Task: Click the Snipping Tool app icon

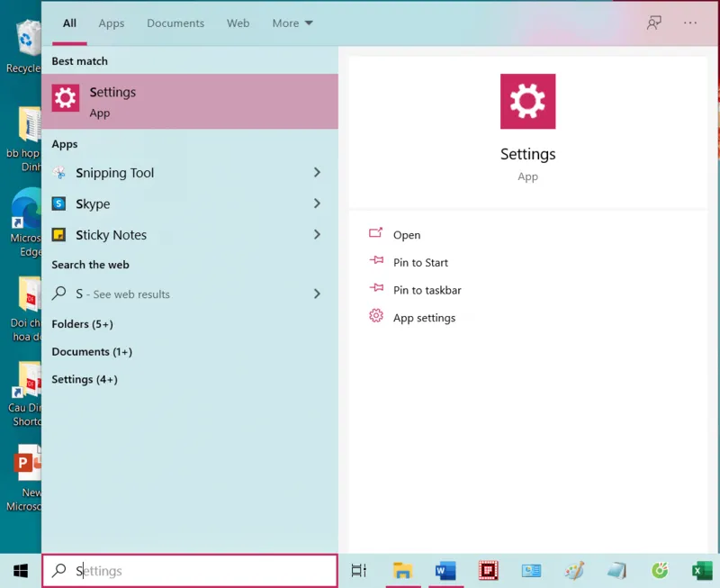Action: [x=59, y=173]
